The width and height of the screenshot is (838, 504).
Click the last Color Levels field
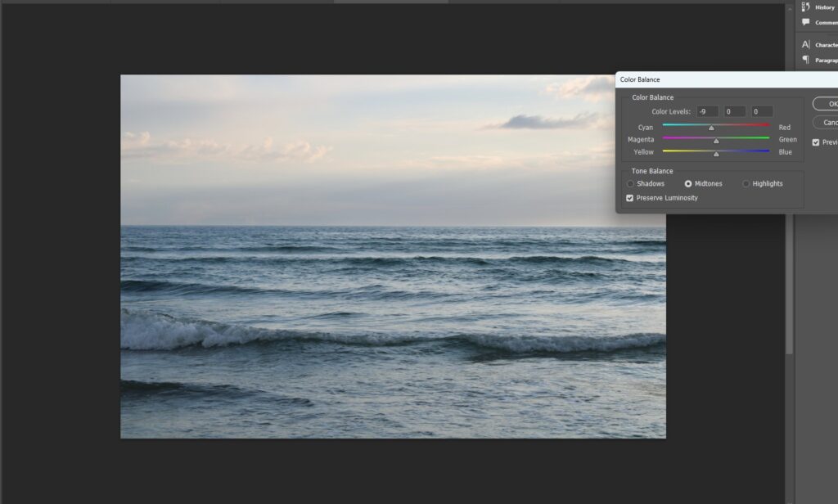[762, 112]
